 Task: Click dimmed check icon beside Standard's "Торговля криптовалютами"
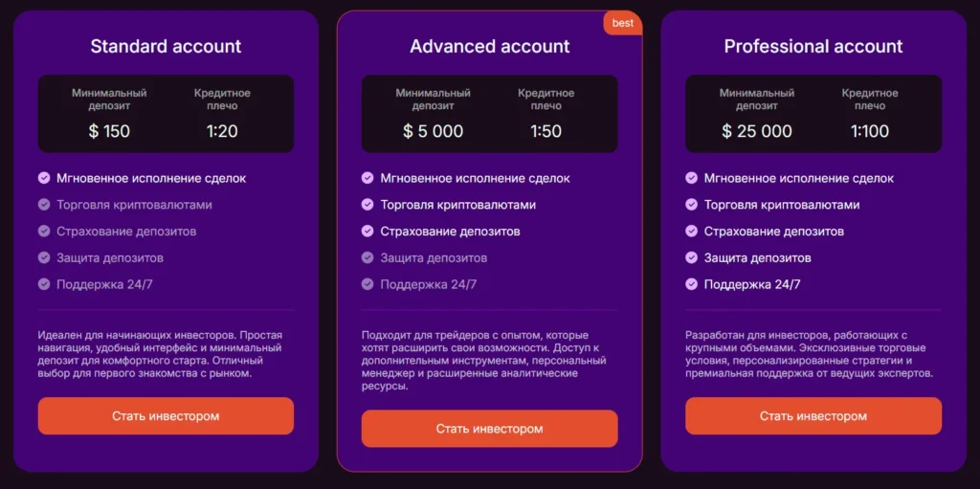(x=44, y=205)
